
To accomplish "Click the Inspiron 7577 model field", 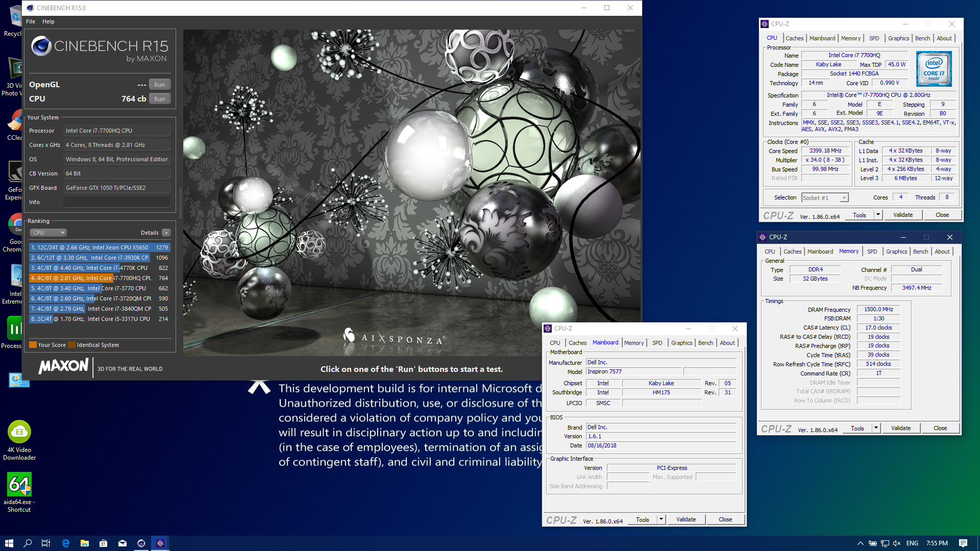I will 634,372.
